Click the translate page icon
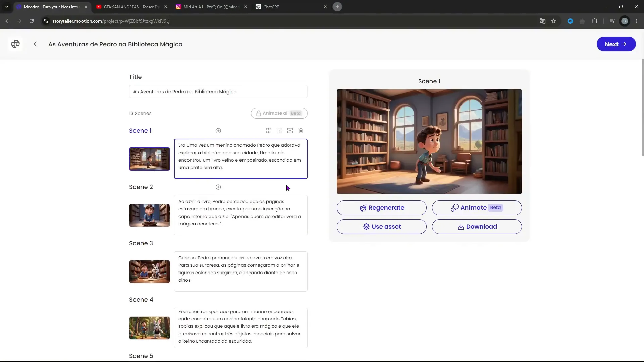Image resolution: width=644 pixels, height=362 pixels. [542, 21]
